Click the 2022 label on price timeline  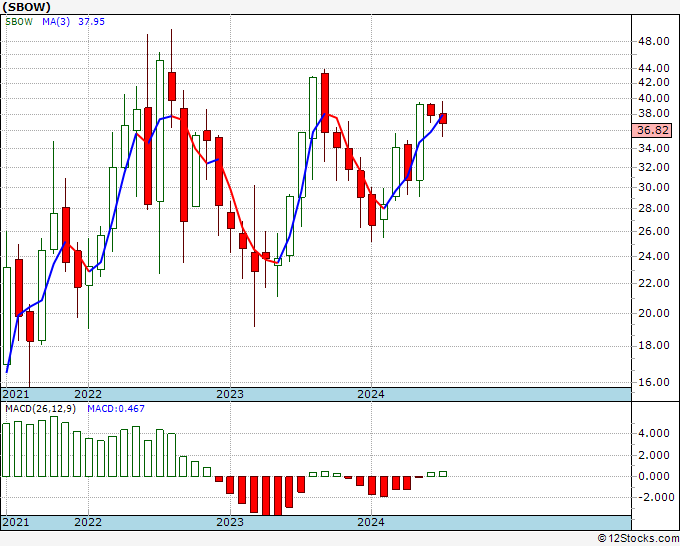pyautogui.click(x=88, y=394)
